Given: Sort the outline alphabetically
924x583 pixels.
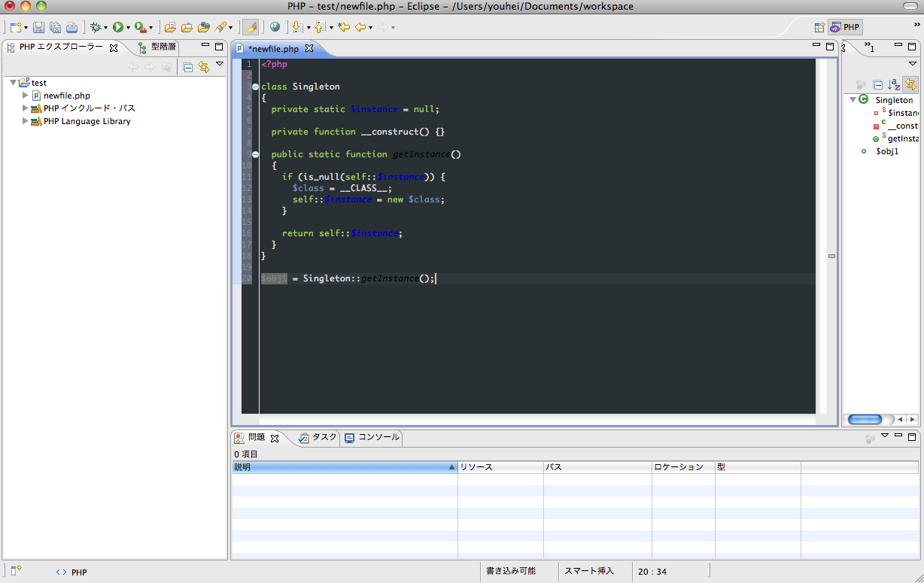Looking at the screenshot, I should [893, 84].
